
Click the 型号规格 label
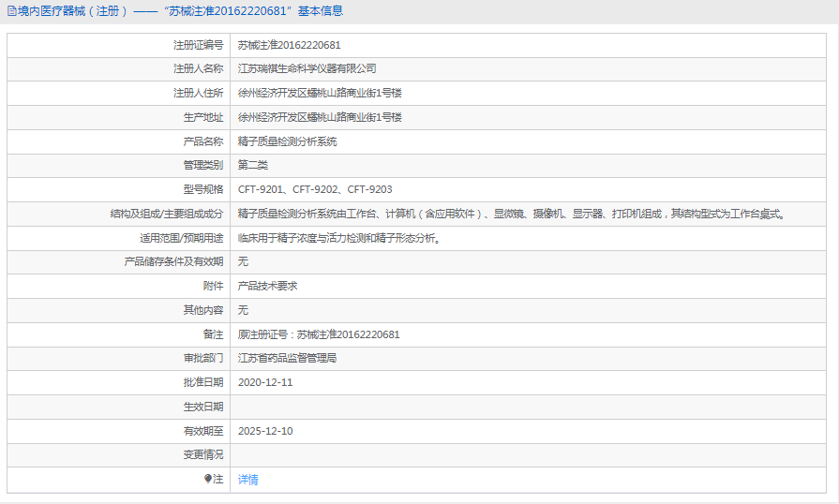[x=202, y=189]
